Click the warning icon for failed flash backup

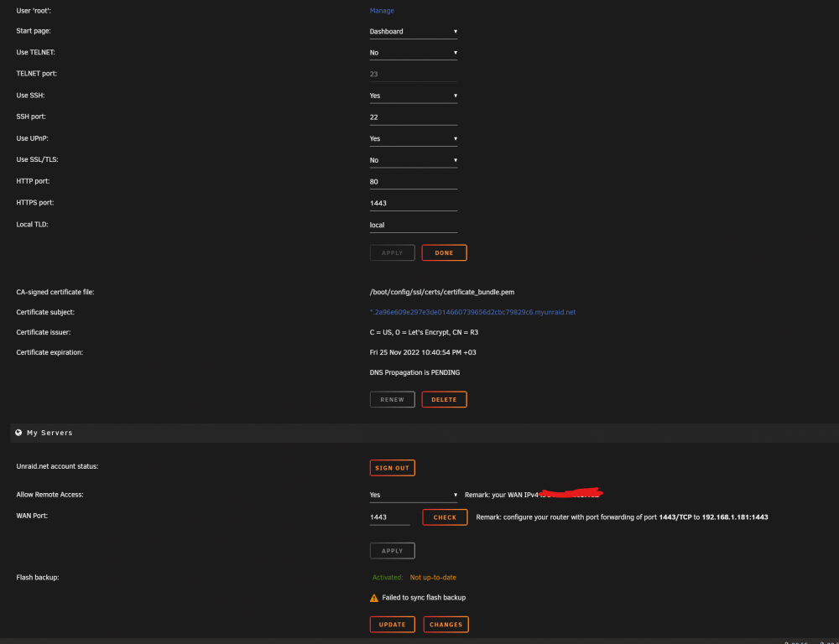point(374,598)
